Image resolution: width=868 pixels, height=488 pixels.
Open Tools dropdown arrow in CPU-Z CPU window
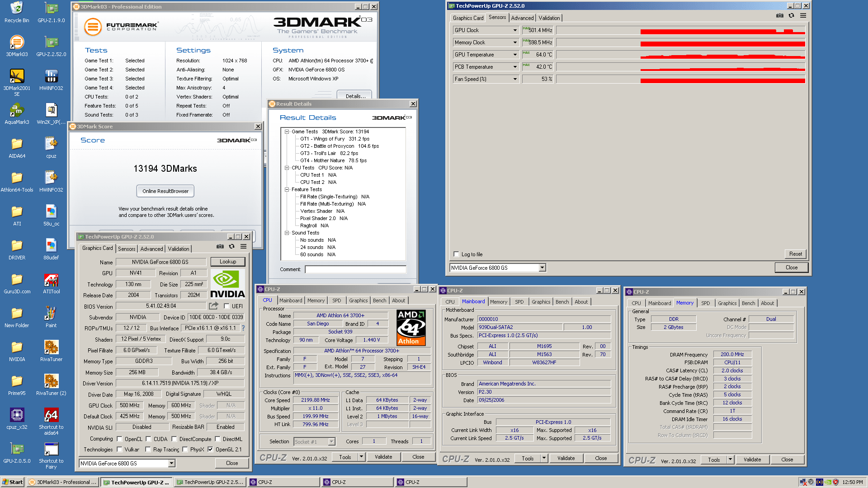[361, 457]
